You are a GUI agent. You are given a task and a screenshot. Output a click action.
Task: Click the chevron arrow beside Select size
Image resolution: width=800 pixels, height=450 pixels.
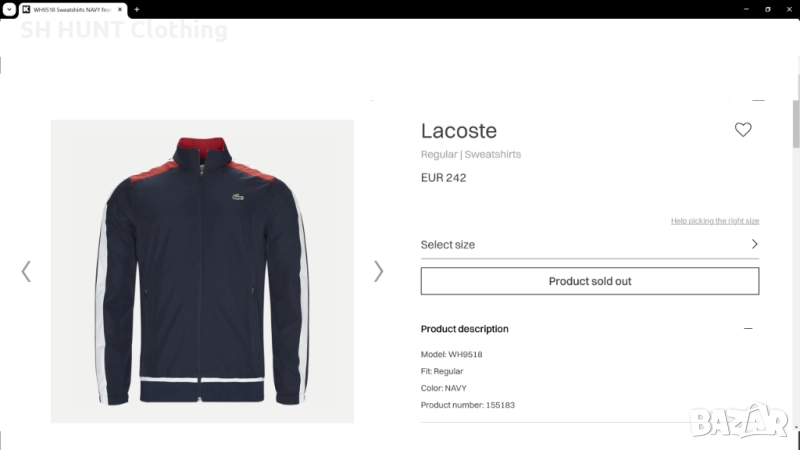pos(754,244)
